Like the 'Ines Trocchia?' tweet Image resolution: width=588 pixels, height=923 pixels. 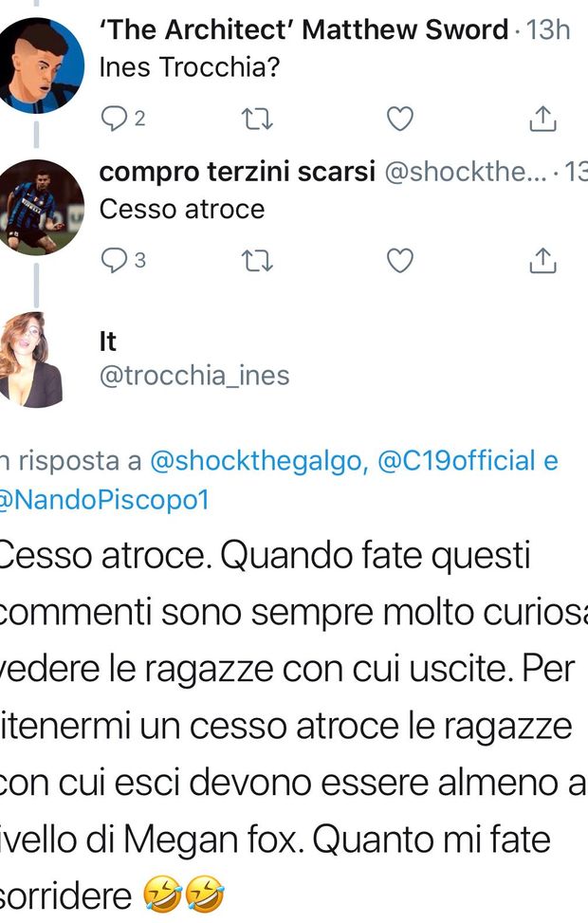[x=399, y=119]
